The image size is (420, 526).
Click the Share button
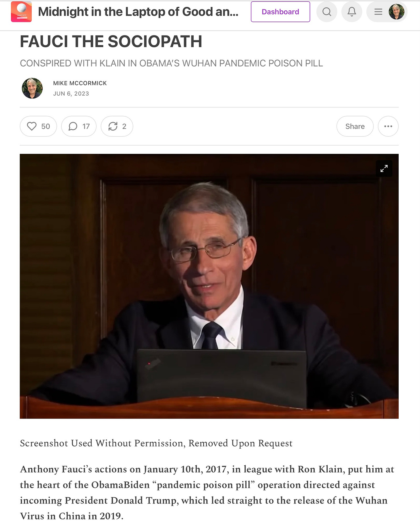pyautogui.click(x=355, y=126)
